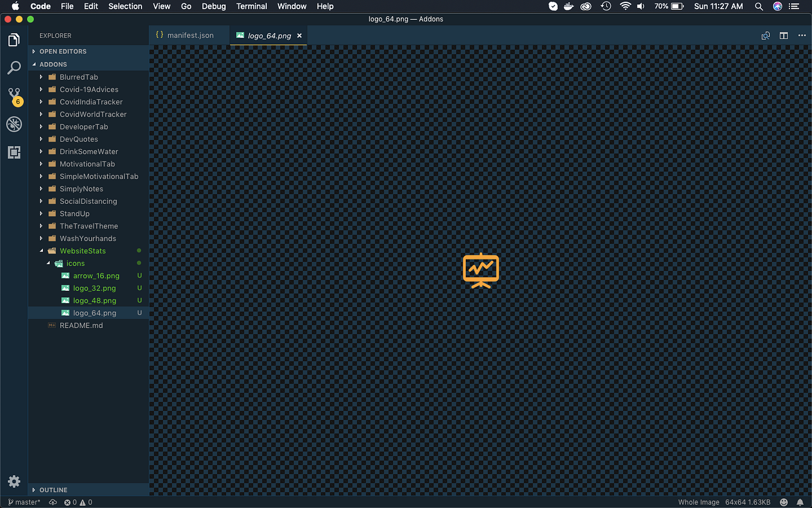
Task: Open the Debug menu
Action: tap(214, 6)
